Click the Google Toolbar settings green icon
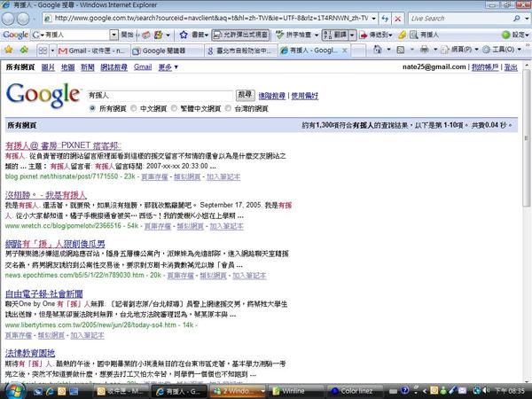Viewport: 532px width, 399px height. click(x=506, y=35)
